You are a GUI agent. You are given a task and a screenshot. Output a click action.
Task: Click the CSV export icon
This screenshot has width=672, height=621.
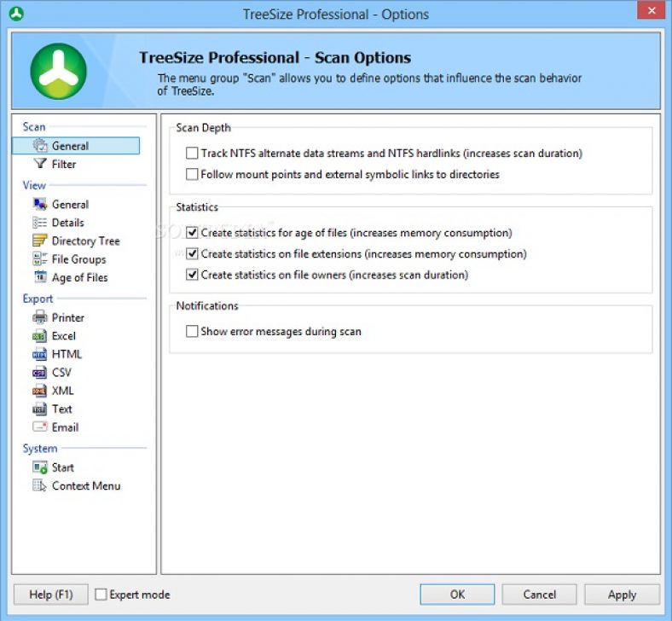[x=39, y=373]
